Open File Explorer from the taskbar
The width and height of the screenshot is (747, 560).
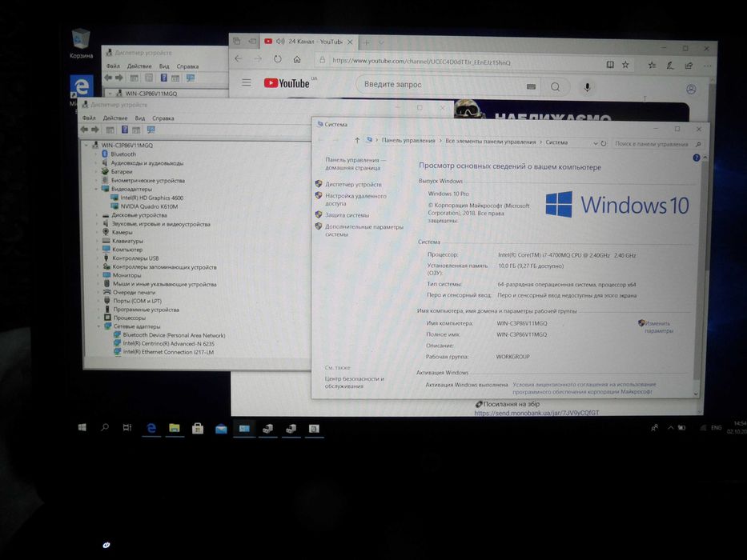175,428
